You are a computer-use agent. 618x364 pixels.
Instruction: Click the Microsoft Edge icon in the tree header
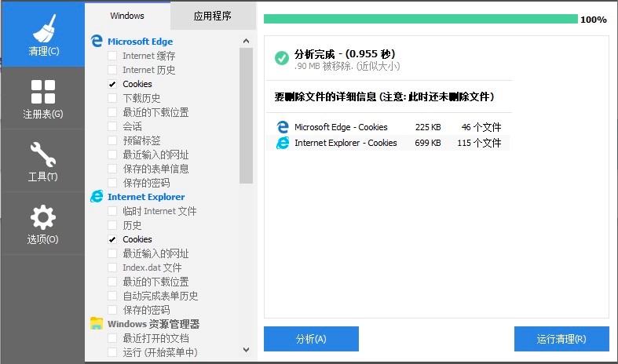(97, 41)
